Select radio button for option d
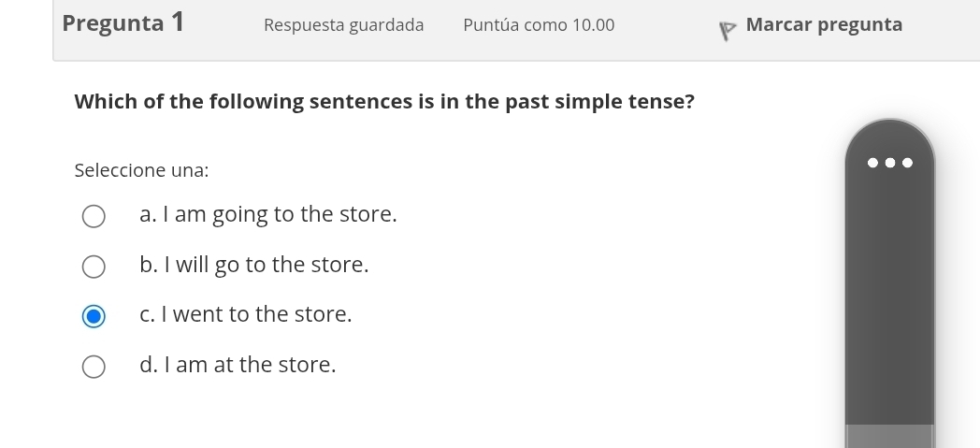 (94, 367)
